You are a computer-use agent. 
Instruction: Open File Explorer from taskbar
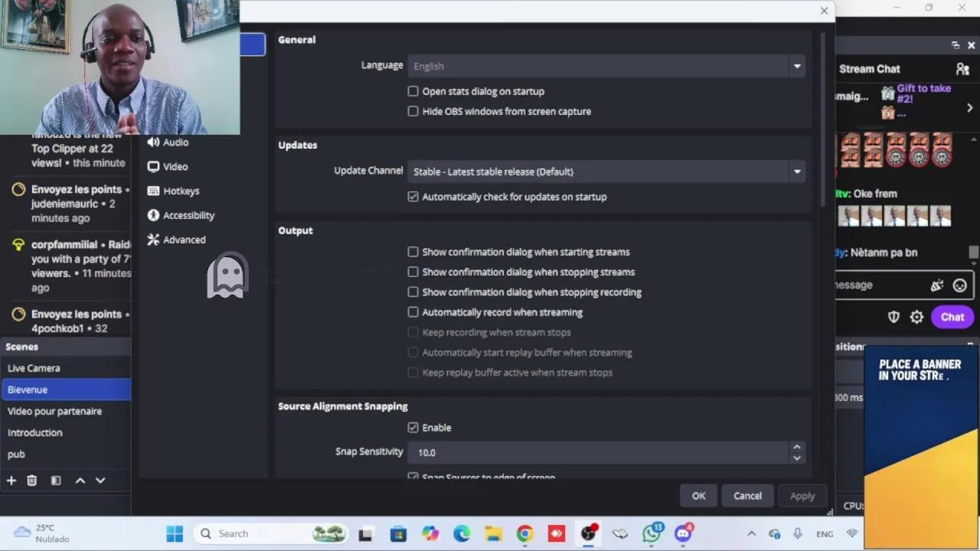(x=493, y=533)
